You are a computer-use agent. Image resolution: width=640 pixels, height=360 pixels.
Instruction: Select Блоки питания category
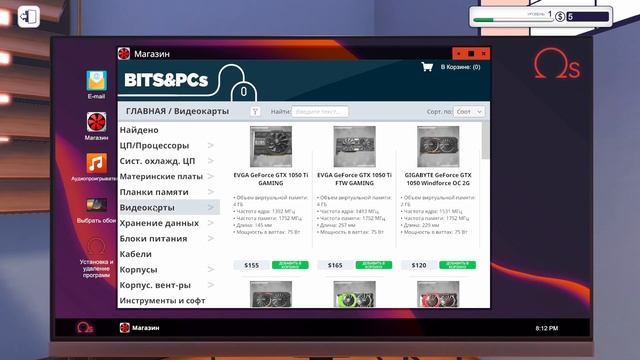[153, 238]
